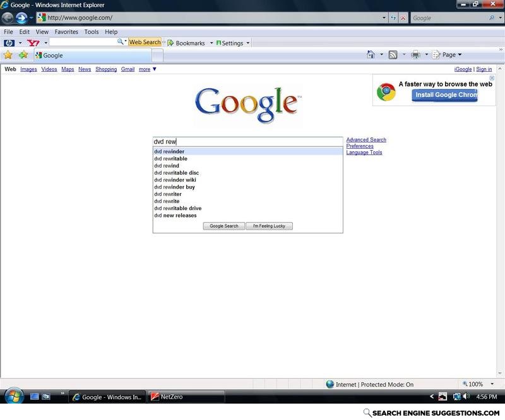Open the Advanced Search link

[x=366, y=139]
